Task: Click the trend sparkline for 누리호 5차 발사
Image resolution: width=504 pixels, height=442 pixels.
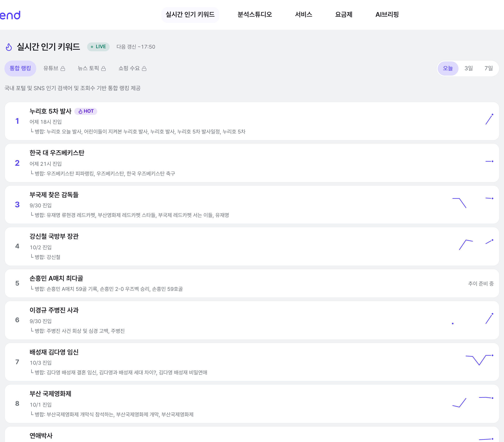Action: (x=489, y=119)
